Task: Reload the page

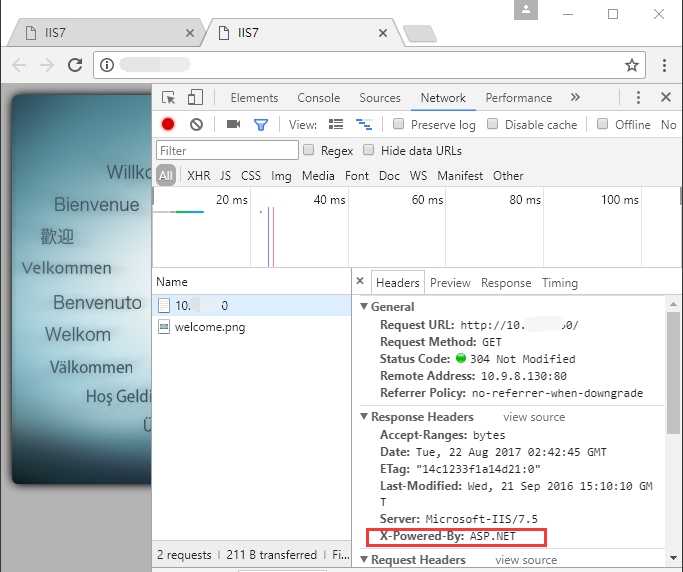Action: (75, 65)
